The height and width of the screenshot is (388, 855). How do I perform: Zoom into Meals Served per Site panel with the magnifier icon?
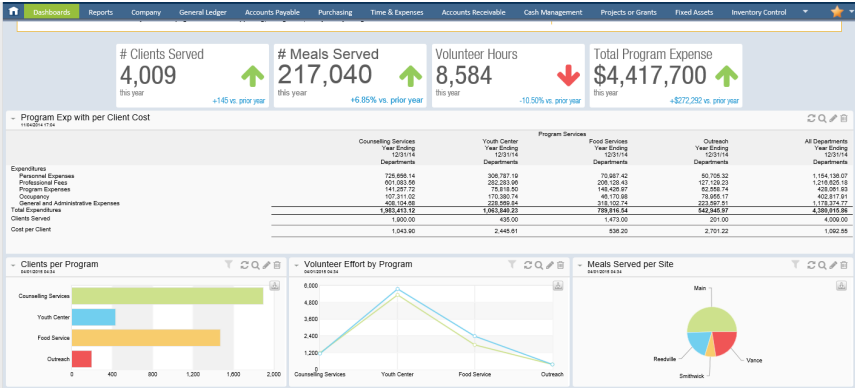[x=822, y=265]
